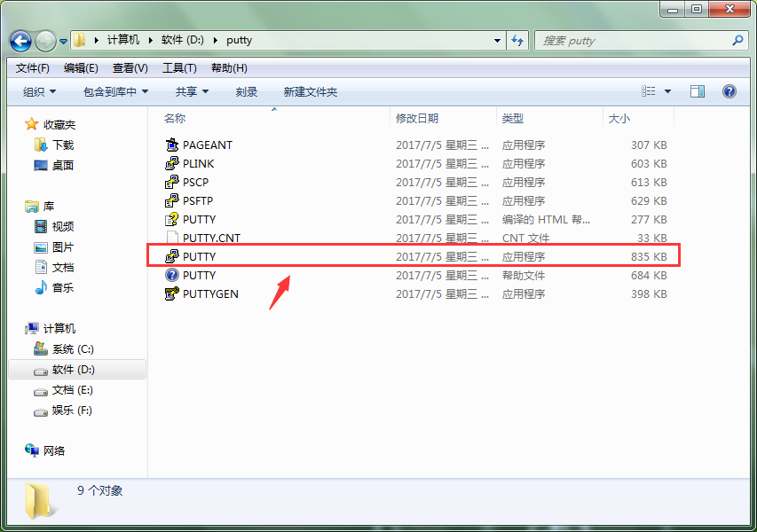Click the 软件 (D:) drive icon in sidebar
Image resolution: width=757 pixels, height=532 pixels.
click(x=41, y=370)
